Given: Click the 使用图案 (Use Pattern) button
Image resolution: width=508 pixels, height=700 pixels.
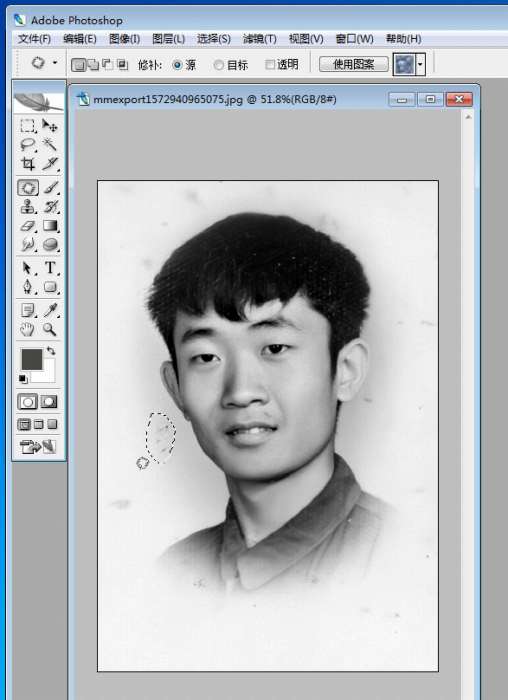Looking at the screenshot, I should (x=354, y=64).
